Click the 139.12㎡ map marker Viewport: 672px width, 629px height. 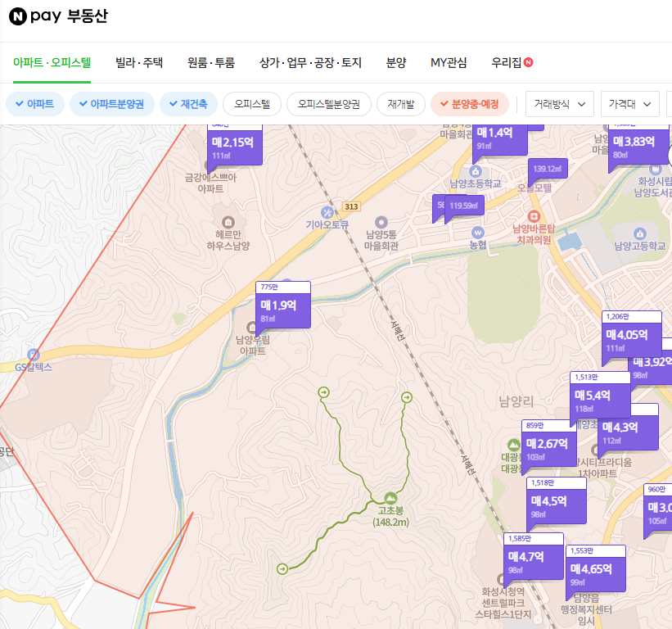pos(548,169)
